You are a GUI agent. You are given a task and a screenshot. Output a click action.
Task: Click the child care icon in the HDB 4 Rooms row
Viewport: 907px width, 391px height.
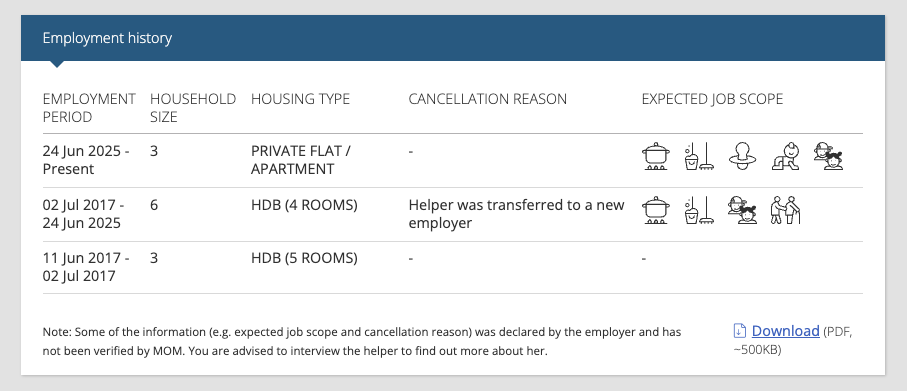742,211
